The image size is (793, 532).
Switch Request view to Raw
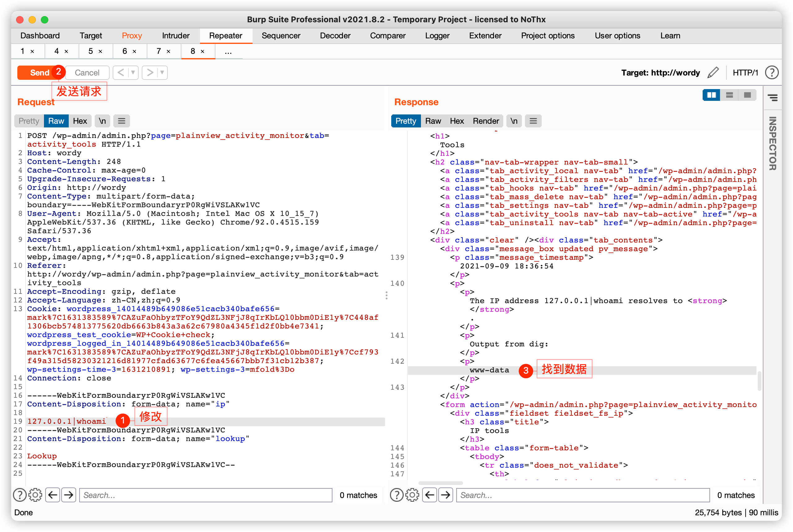56,121
